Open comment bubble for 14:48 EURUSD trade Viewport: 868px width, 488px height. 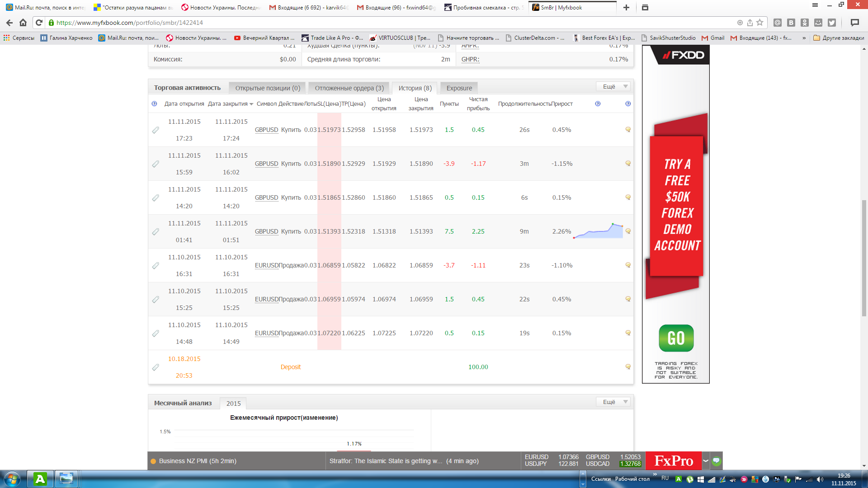tap(628, 333)
